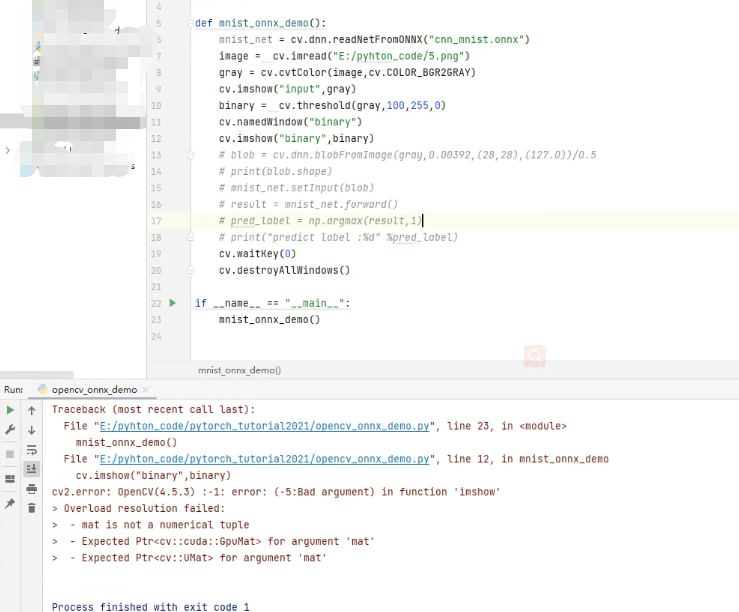
Task: Clear console output with trash icon
Action: click(32, 508)
